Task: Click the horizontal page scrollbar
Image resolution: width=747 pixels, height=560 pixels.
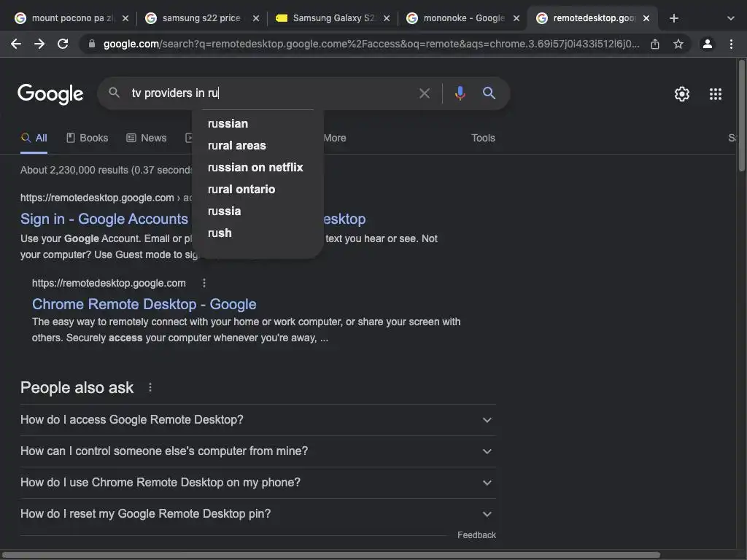Action: (330, 555)
